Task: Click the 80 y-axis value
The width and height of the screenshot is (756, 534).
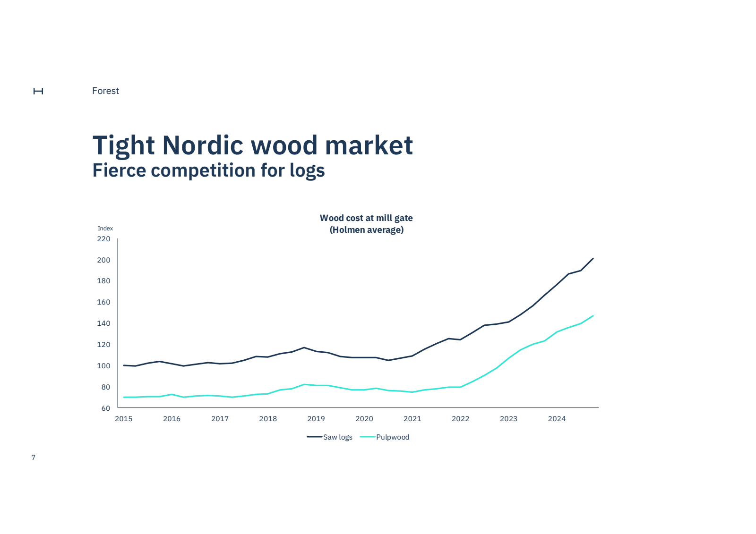Action: pyautogui.click(x=106, y=387)
